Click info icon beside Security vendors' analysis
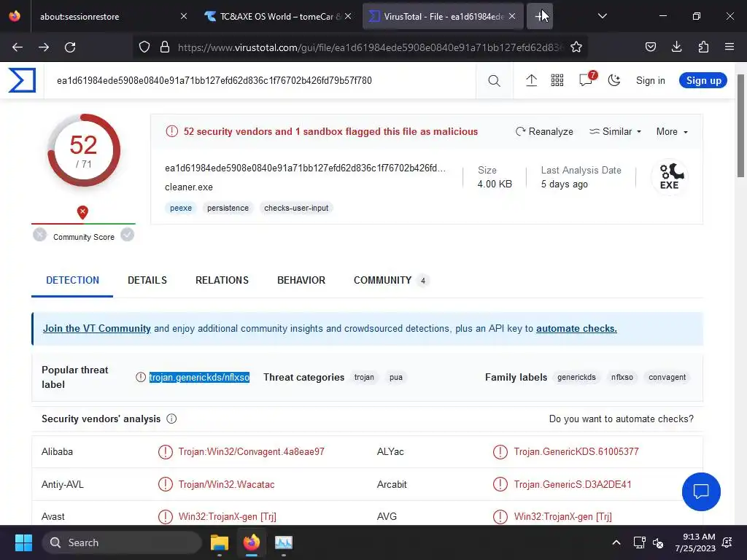Screen dimensions: 747x560 click(x=171, y=419)
